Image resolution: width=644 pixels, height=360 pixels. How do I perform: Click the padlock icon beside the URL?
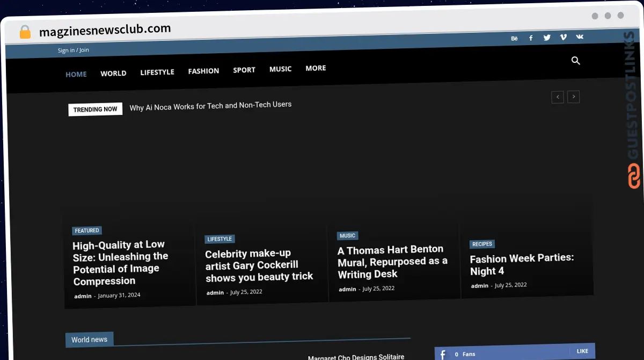pyautogui.click(x=25, y=32)
